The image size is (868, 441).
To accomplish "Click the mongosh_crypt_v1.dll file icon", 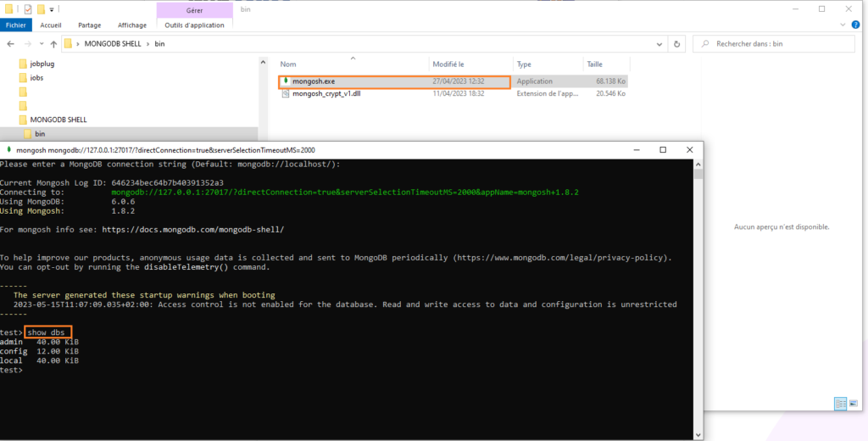I will click(x=286, y=93).
